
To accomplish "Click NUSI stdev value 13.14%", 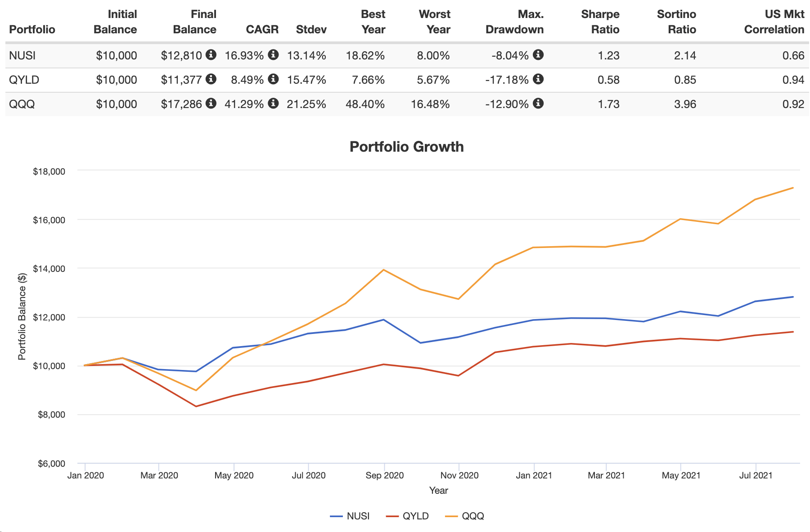I will pos(306,56).
